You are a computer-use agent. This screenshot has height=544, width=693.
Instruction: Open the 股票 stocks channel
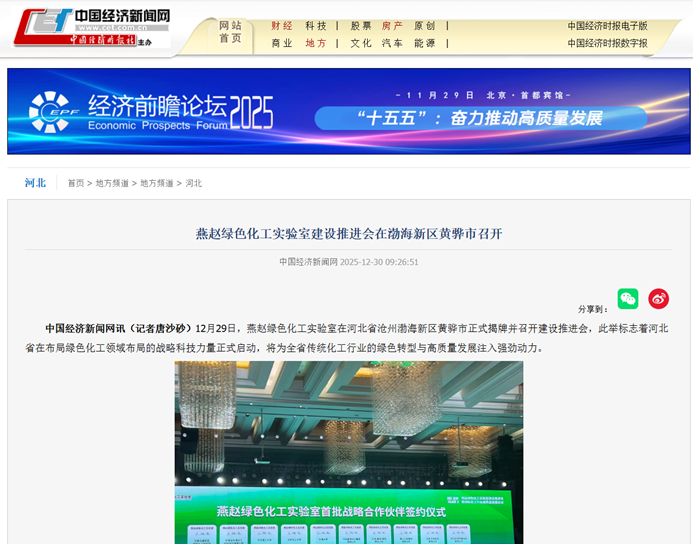(361, 26)
